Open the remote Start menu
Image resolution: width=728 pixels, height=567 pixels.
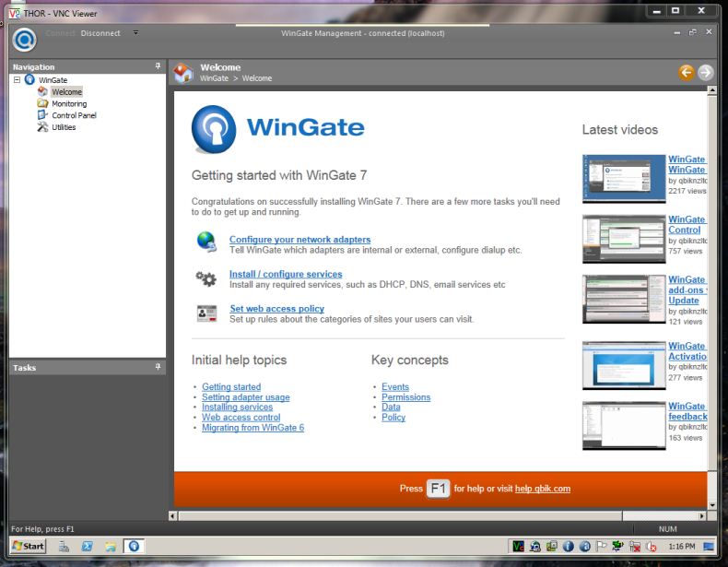pos(28,546)
